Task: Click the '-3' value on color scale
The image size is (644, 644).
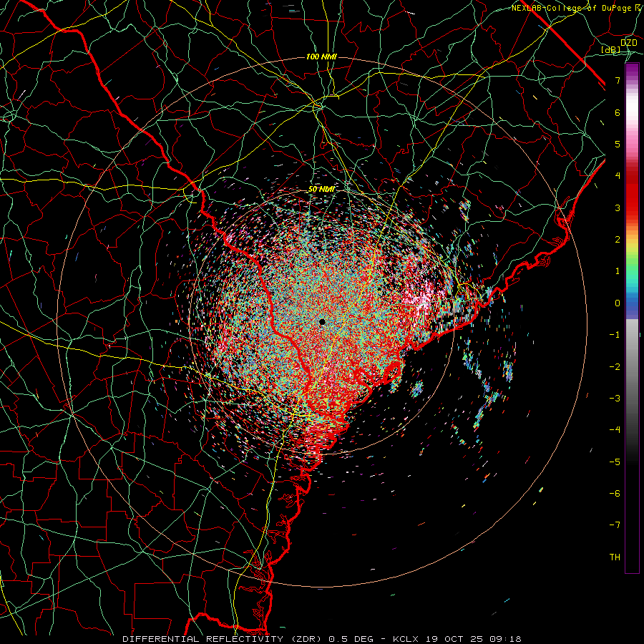Action: pyautogui.click(x=615, y=399)
